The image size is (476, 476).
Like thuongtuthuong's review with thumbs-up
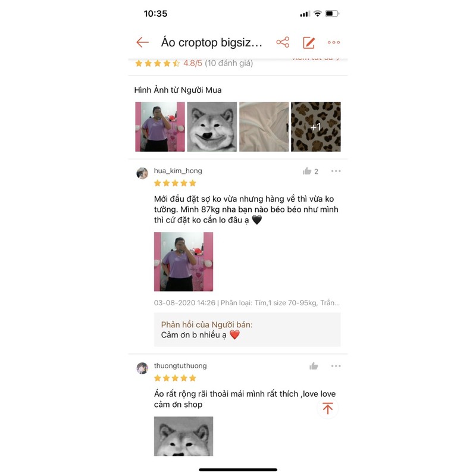click(x=314, y=366)
